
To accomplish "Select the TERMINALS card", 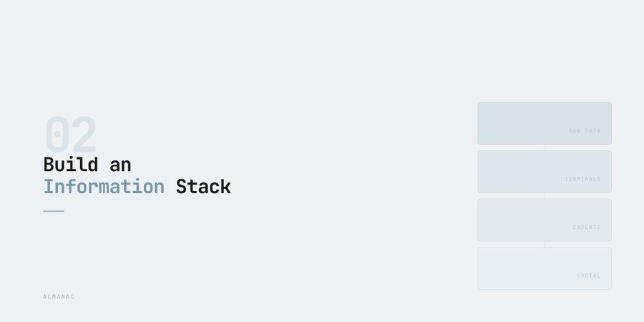I will pos(544,171).
